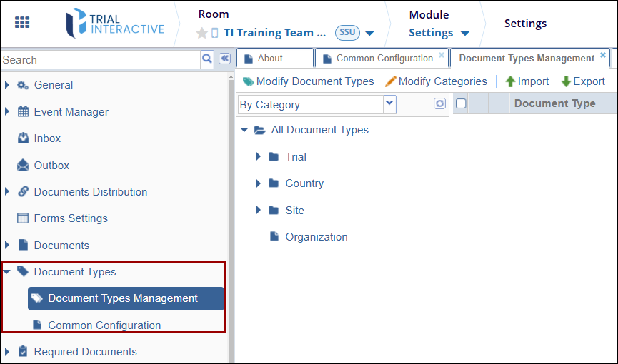
Task: Click the Export button
Action: click(583, 81)
